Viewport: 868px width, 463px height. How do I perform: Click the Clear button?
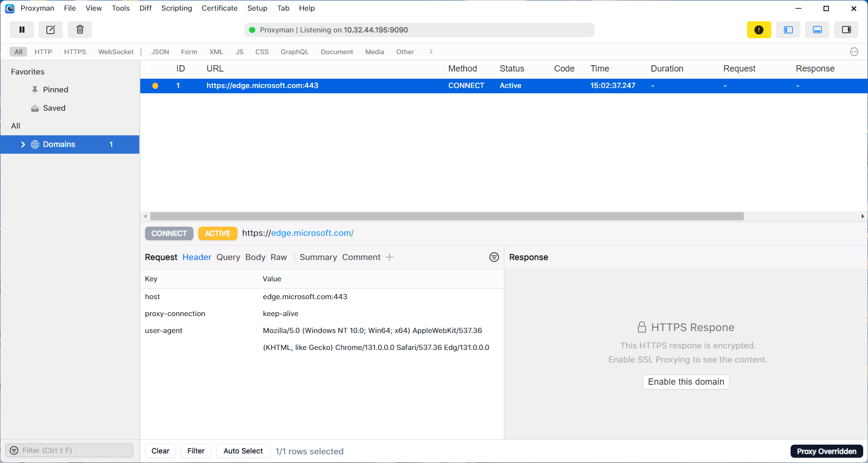[x=161, y=451]
